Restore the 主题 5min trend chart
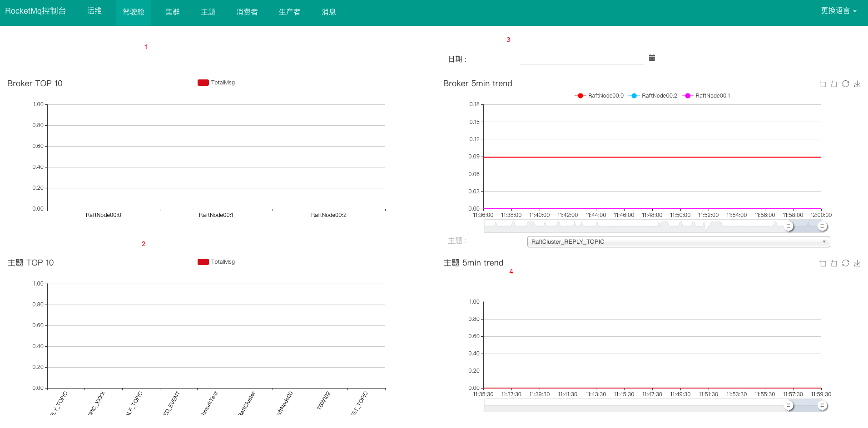This screenshot has height=428, width=868. pyautogui.click(x=845, y=263)
